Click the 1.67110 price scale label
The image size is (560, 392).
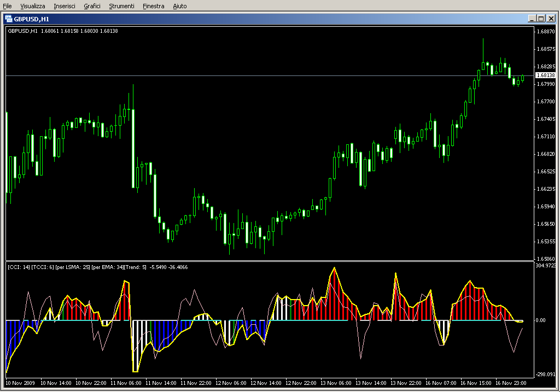546,136
